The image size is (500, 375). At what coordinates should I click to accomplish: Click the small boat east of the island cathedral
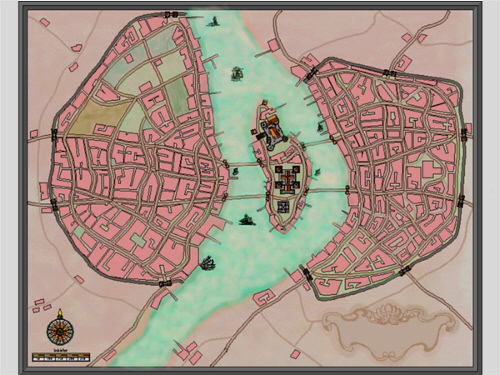[x=317, y=172]
